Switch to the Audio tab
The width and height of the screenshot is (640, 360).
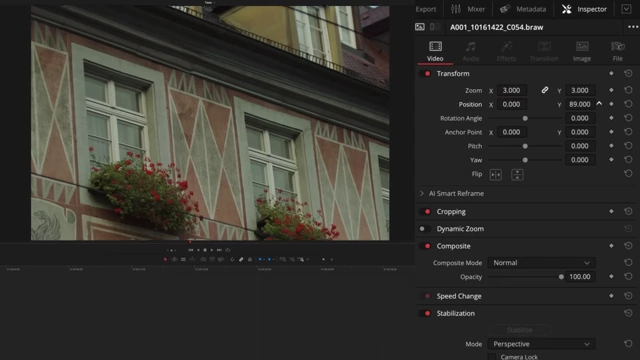[x=471, y=51]
